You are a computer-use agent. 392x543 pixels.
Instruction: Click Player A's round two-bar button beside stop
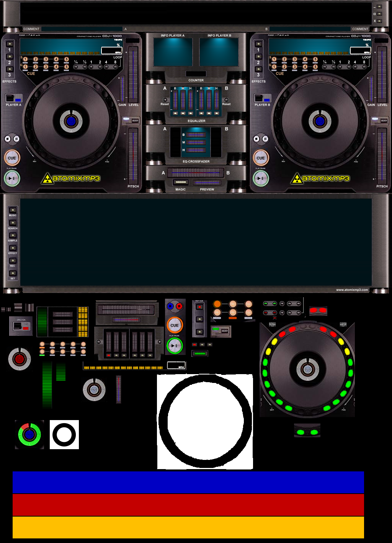(16, 139)
